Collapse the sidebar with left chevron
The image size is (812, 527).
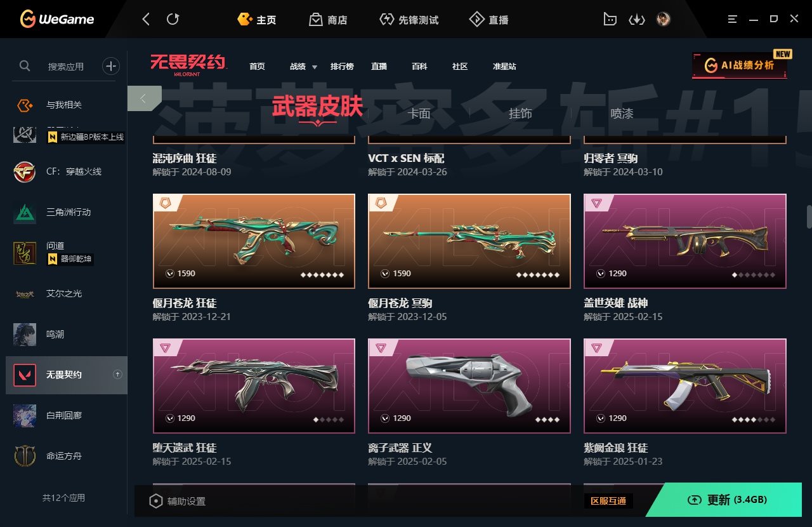(144, 98)
